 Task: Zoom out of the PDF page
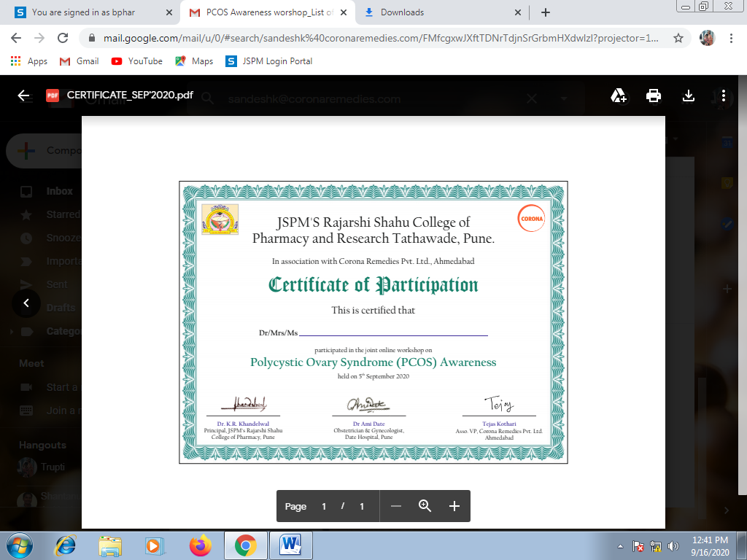coord(396,506)
